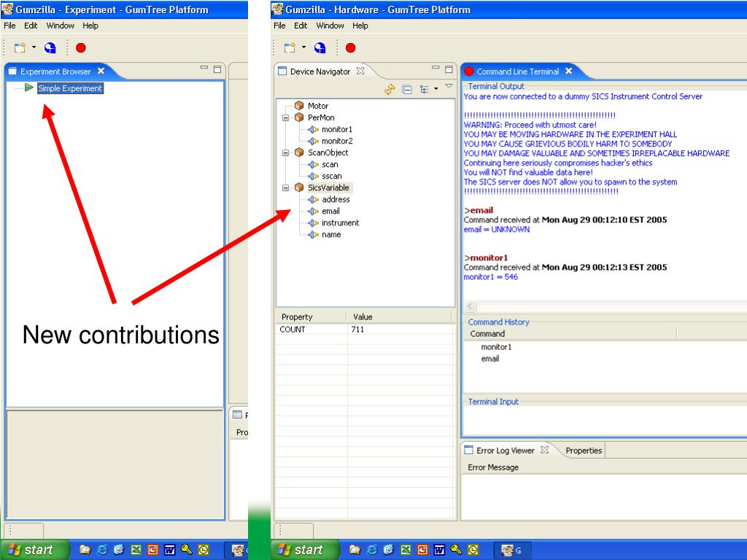Open File menu in Experiment window
Image resolution: width=747 pixels, height=560 pixels.
9,26
